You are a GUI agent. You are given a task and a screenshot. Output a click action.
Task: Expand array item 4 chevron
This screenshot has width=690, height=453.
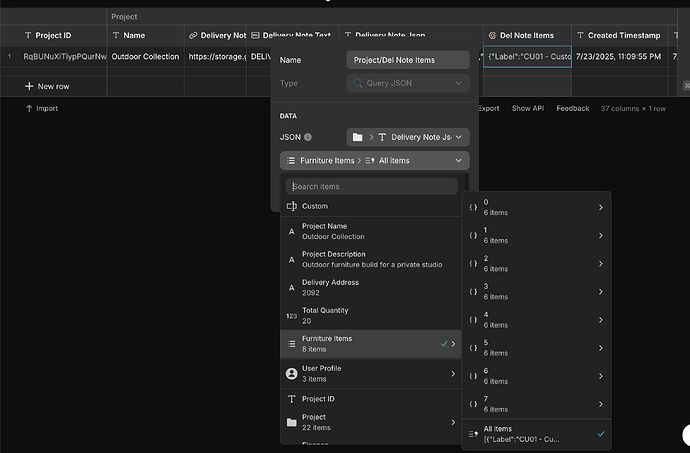(x=601, y=320)
